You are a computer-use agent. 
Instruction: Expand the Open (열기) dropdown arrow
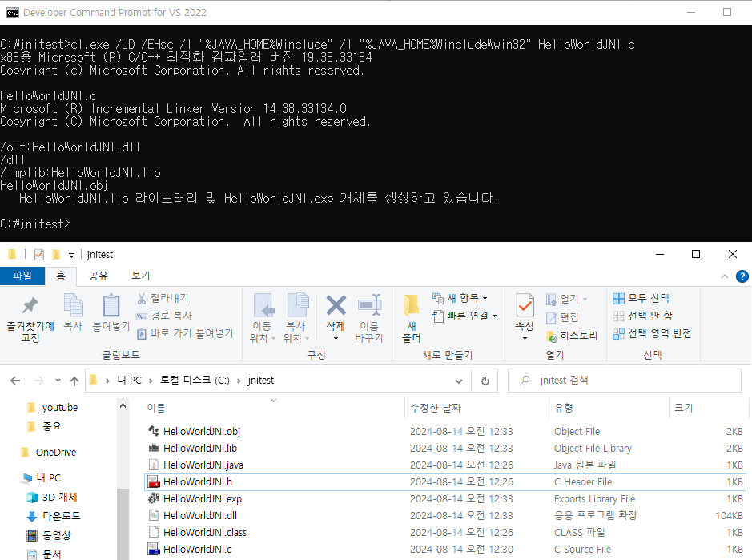[x=585, y=299]
